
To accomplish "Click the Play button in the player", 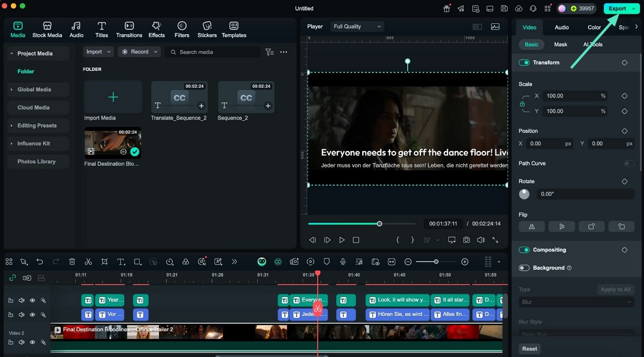I will coord(342,240).
